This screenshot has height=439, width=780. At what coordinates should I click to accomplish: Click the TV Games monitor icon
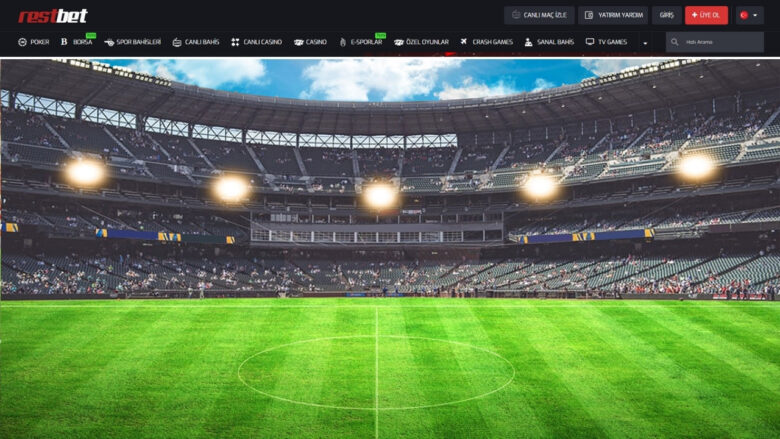tap(590, 42)
